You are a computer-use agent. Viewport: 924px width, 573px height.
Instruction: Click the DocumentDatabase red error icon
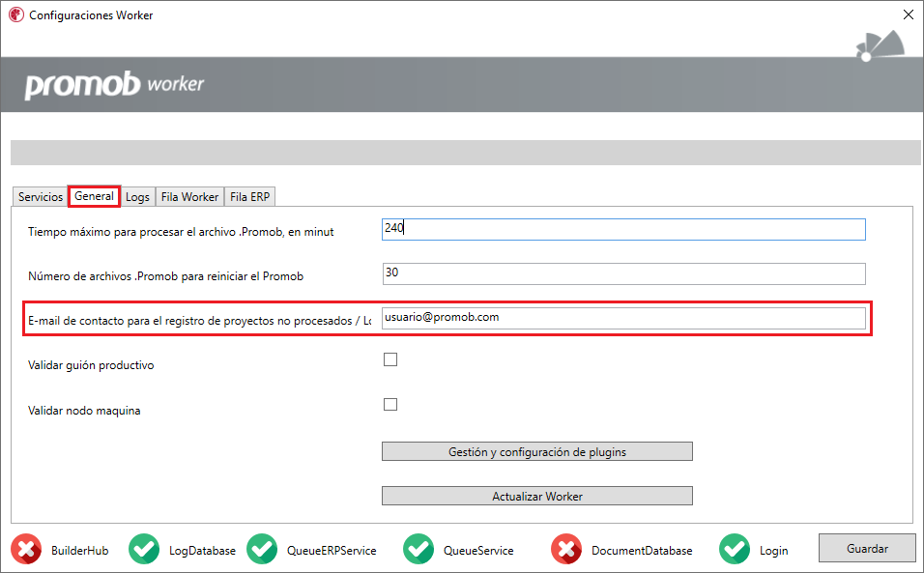(566, 549)
